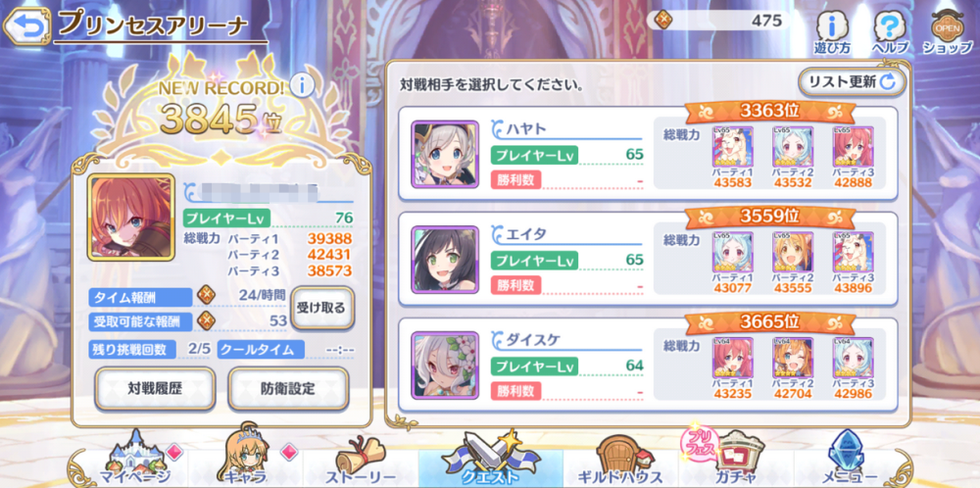Screen dimensions: 980x488
Task: Open the ヘルプ question mark icon
Action: point(890,32)
